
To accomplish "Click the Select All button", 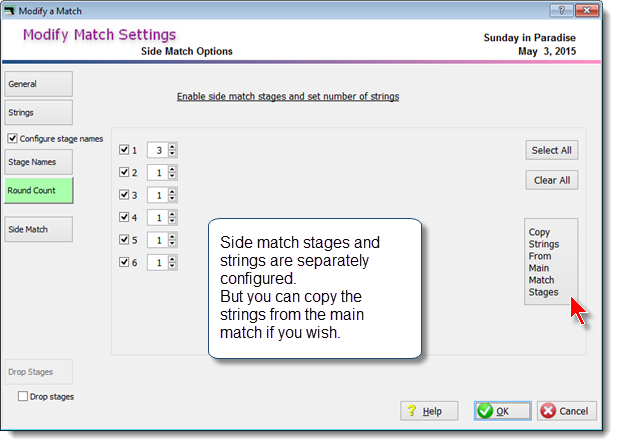I will pos(551,150).
